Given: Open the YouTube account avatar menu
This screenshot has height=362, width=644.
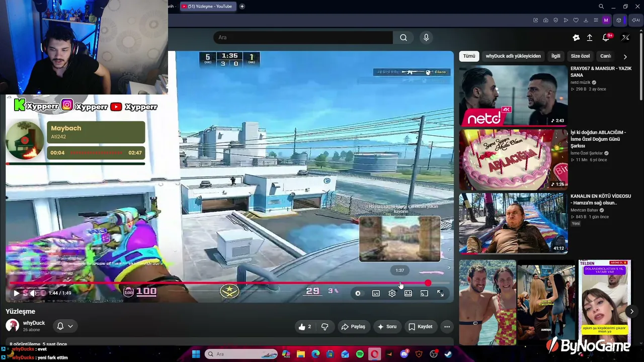Looking at the screenshot, I should coord(625,38).
